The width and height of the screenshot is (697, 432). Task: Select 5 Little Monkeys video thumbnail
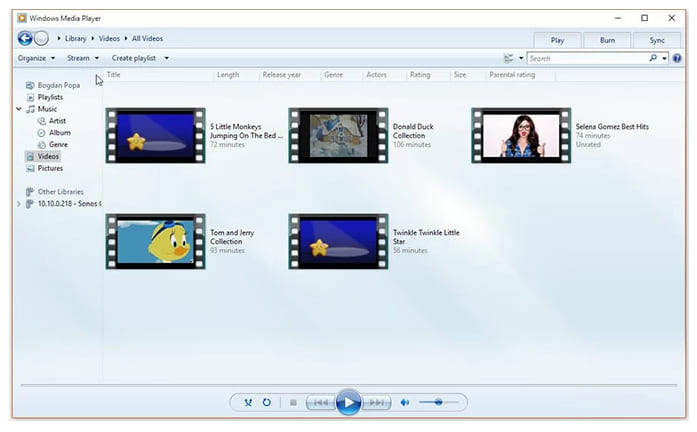156,136
